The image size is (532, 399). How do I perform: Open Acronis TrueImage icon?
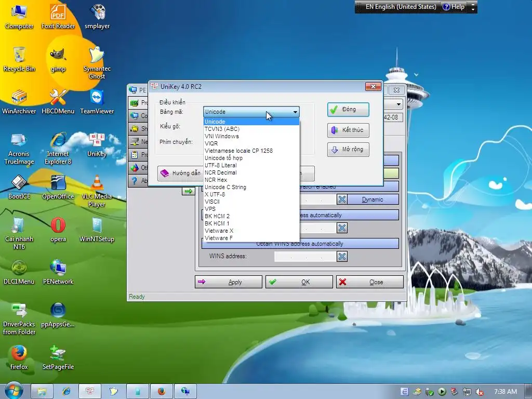point(19,148)
